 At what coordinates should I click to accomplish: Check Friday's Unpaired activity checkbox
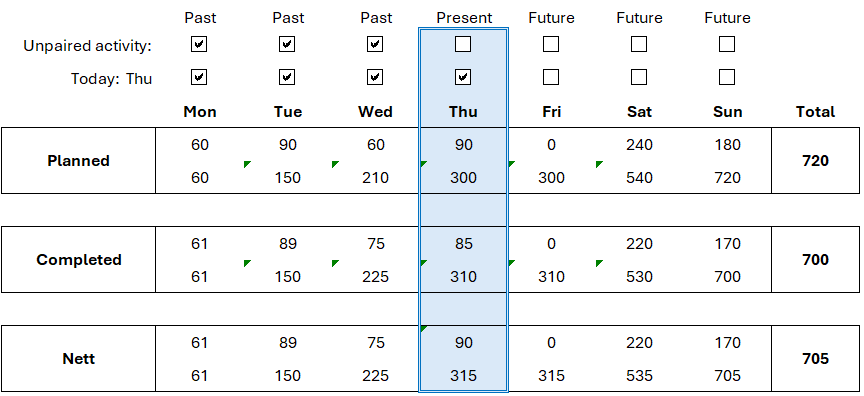pyautogui.click(x=551, y=44)
